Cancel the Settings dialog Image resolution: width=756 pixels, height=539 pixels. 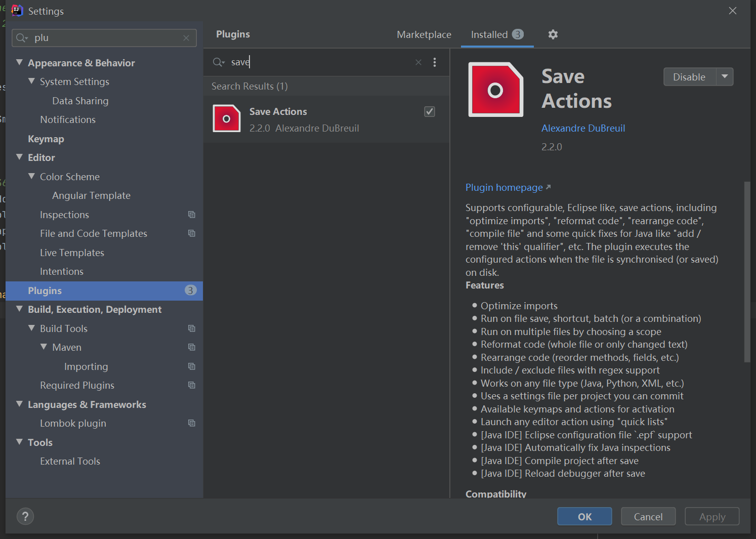(x=648, y=516)
